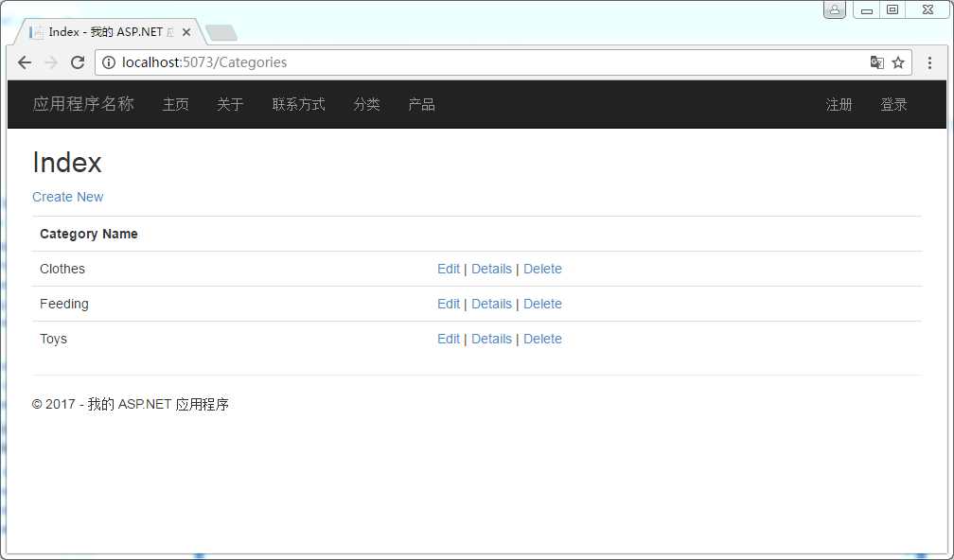Select the Index - 我的 ASP.NET tab
The height and width of the screenshot is (560, 954).
(110, 32)
